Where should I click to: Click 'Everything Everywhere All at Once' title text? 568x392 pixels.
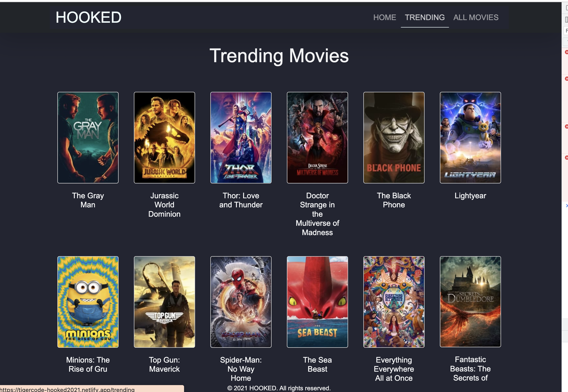pos(394,369)
